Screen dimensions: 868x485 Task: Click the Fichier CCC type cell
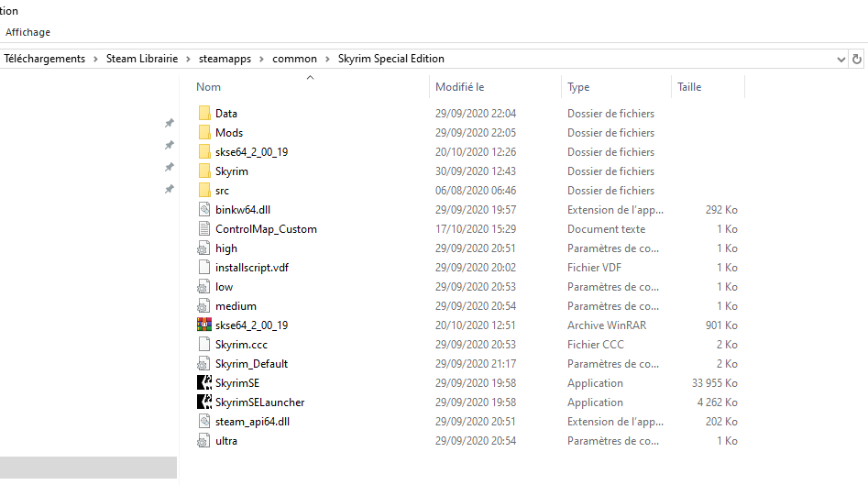595,345
